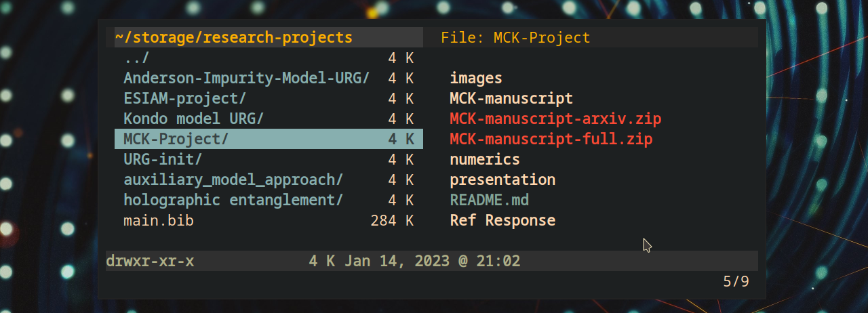Select MCK-manuscript-arxiv.zip archive
The image size is (868, 313).
pyautogui.click(x=555, y=119)
